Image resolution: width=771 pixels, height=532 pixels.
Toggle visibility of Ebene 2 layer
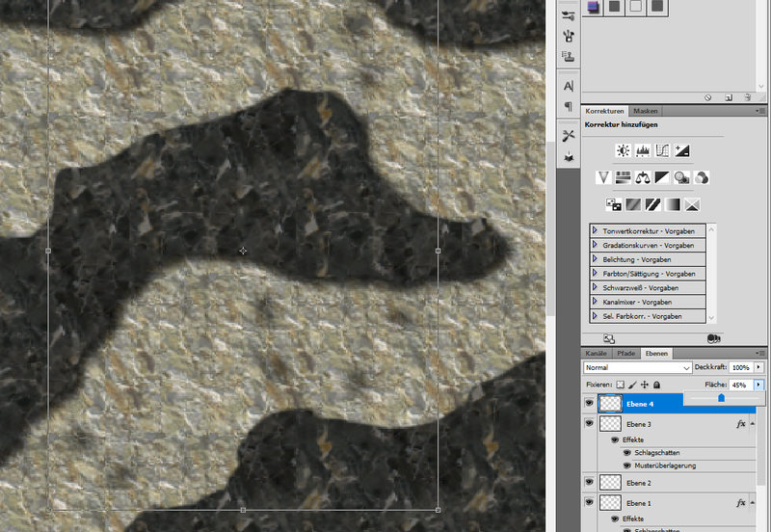(x=590, y=481)
